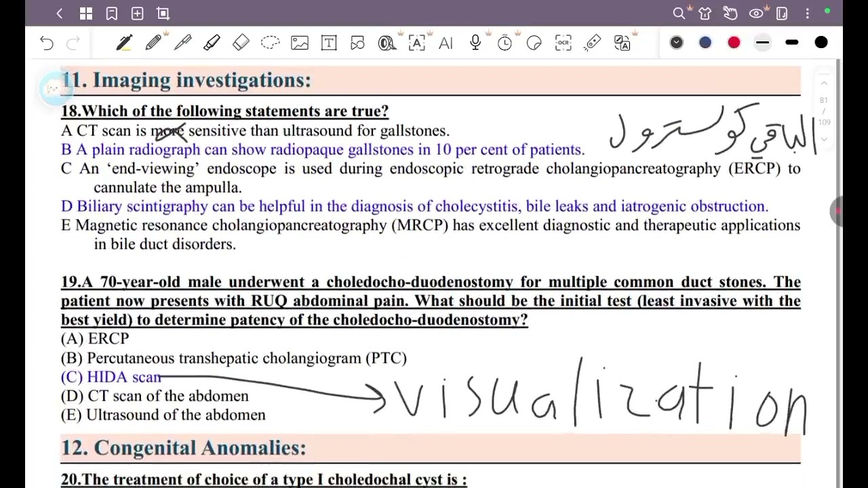Redo the last undone stroke

[x=73, y=43]
